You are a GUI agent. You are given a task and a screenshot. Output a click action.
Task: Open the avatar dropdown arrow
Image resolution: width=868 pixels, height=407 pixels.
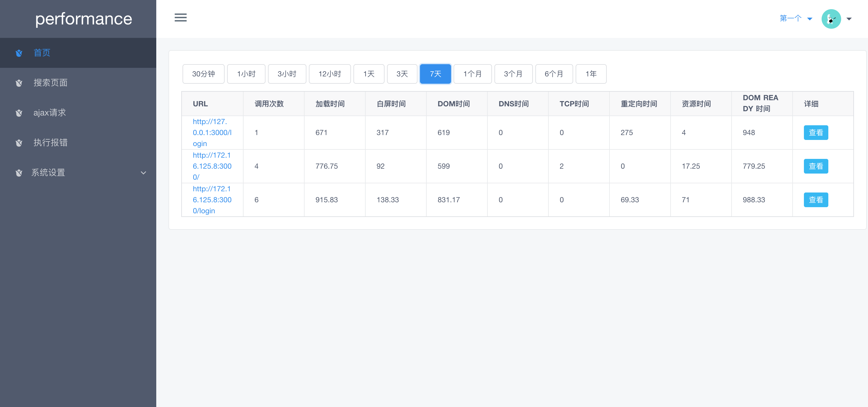pyautogui.click(x=849, y=19)
